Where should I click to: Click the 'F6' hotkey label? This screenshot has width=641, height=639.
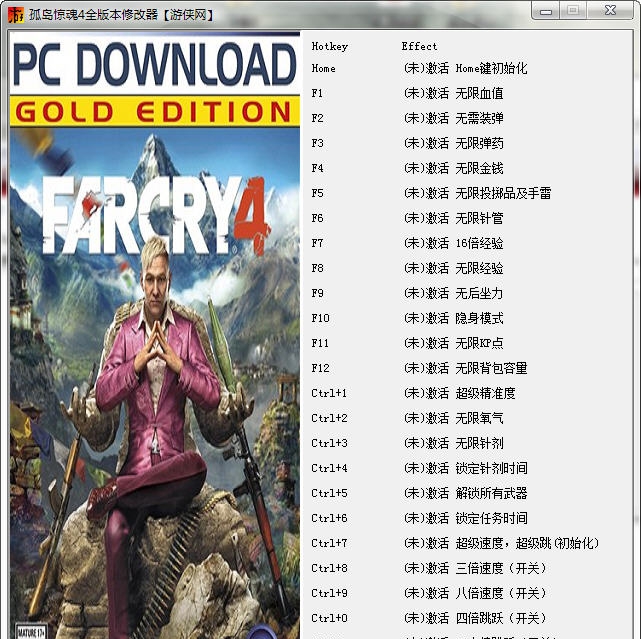(317, 218)
